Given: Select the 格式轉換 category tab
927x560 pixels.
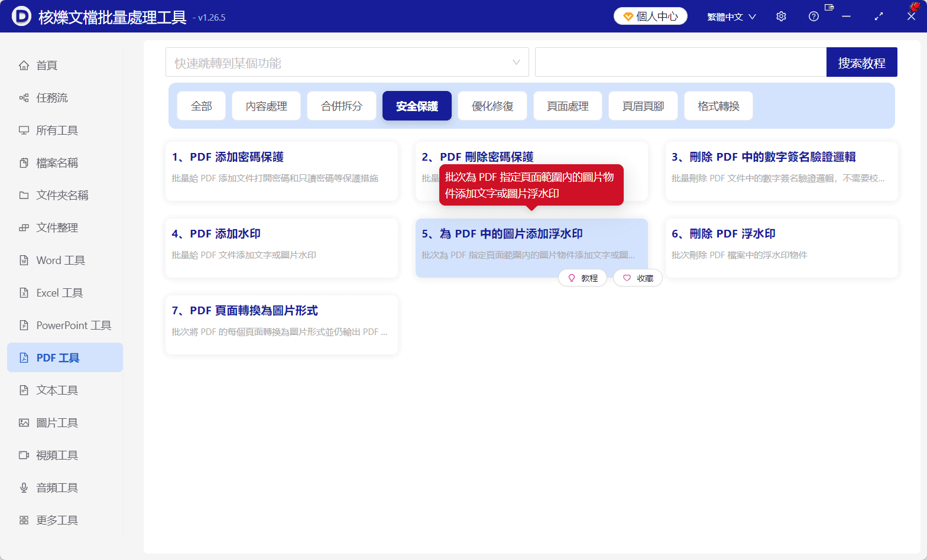Looking at the screenshot, I should (718, 106).
